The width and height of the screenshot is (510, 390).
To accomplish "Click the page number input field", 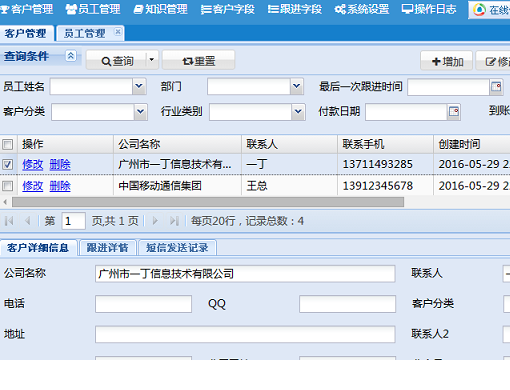I will tap(73, 221).
